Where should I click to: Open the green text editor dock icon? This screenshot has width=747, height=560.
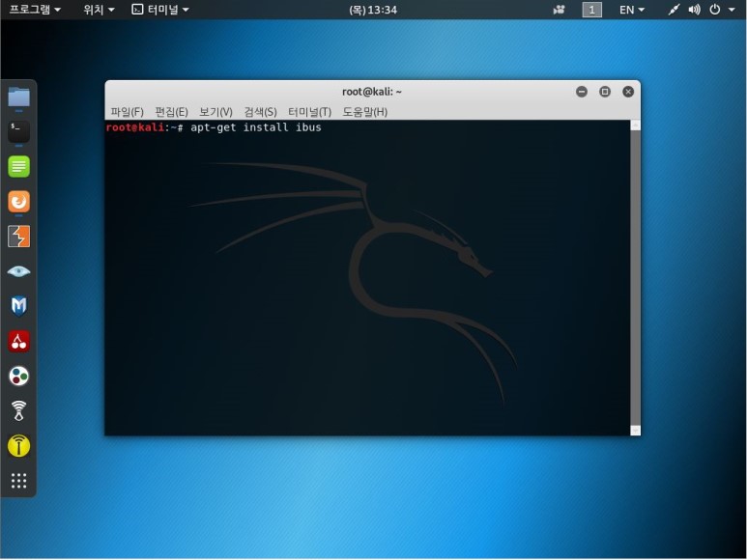point(19,166)
